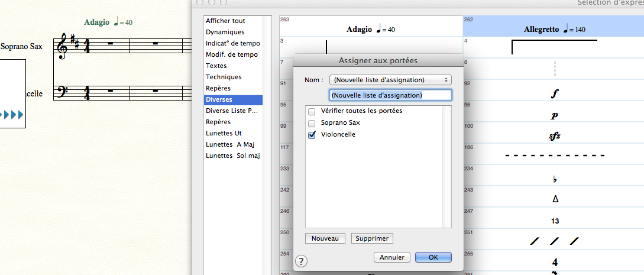This screenshot has width=644, height=275.
Task: Select the sforzando sfz expression
Action: 554,136
